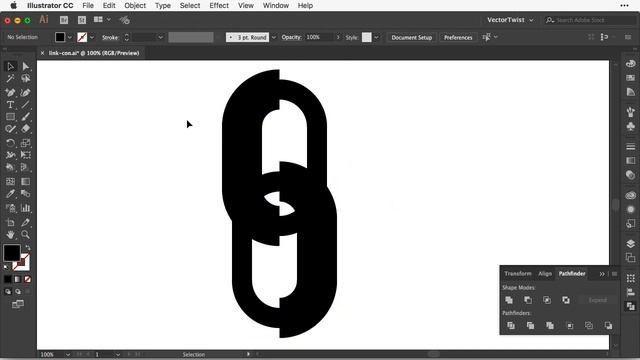Click Minus Front in Pathfinder panel
This screenshot has height=360, width=640.
coord(528,300)
